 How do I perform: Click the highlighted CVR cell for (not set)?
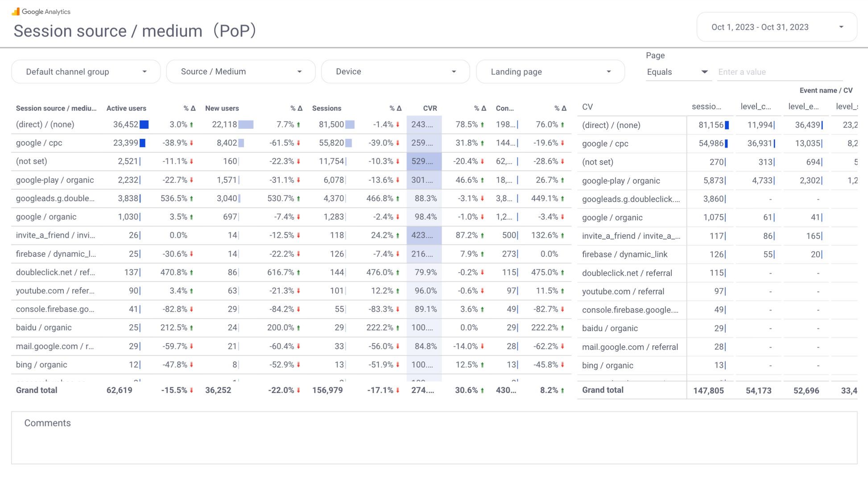(424, 161)
